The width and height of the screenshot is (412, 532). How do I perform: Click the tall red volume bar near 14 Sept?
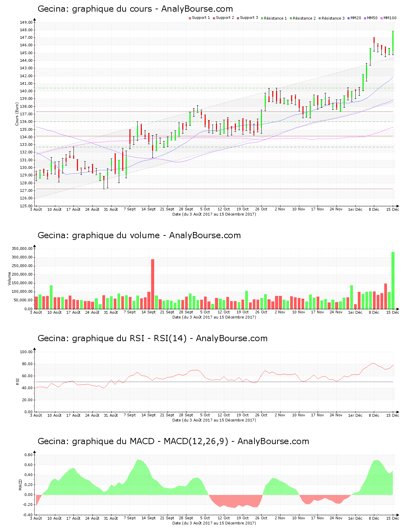click(x=152, y=284)
